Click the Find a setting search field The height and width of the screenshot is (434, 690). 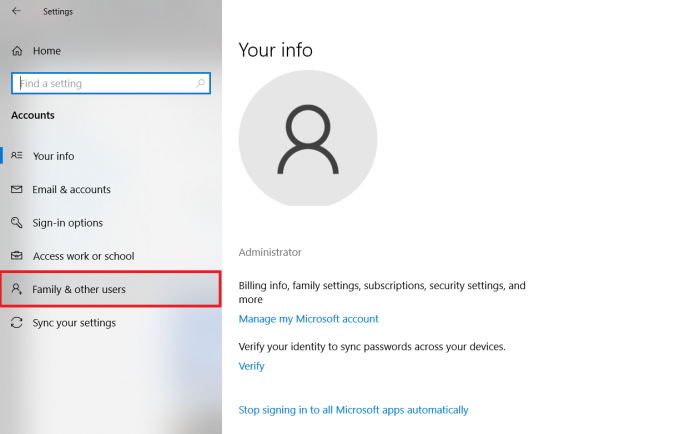[111, 83]
